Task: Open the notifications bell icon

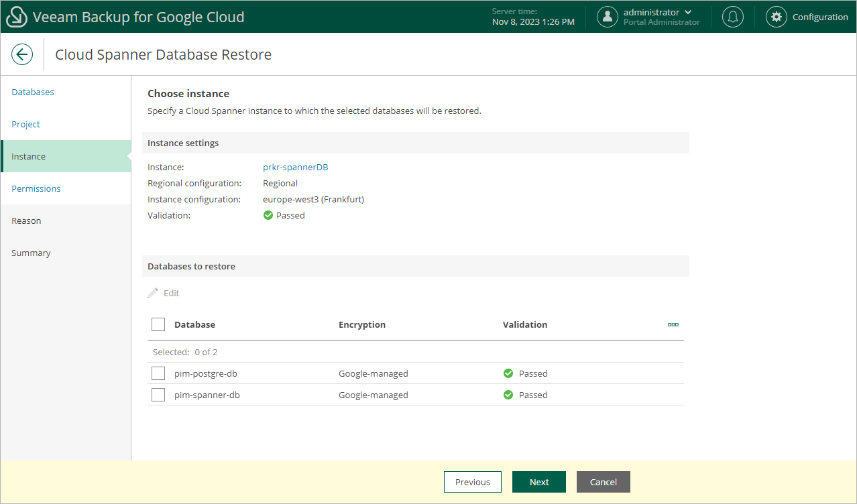Action: click(x=733, y=17)
